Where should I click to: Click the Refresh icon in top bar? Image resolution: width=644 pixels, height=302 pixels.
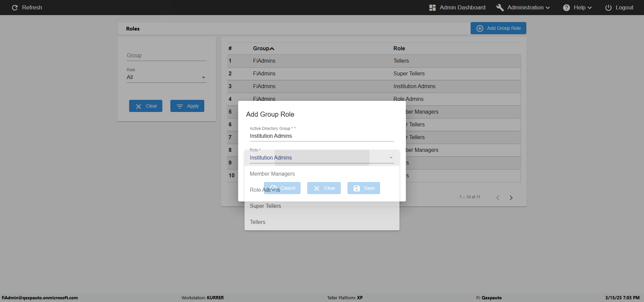pyautogui.click(x=15, y=7)
